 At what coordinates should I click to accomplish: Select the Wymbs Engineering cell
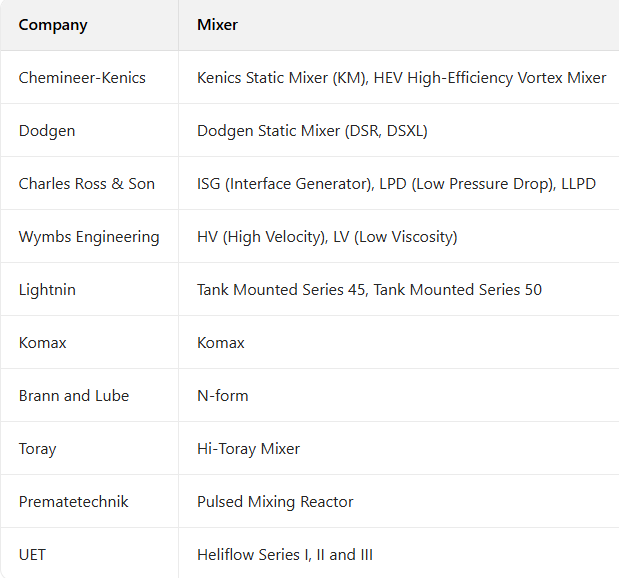[89, 237]
